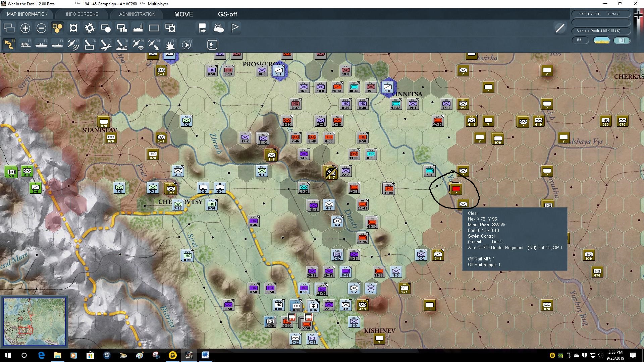Click the MOVE mode label

183,14
